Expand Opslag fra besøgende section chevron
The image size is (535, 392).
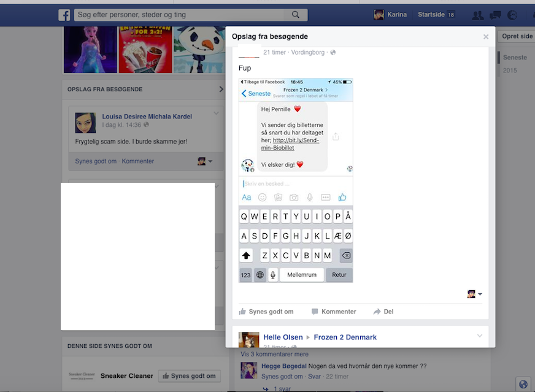(x=221, y=89)
